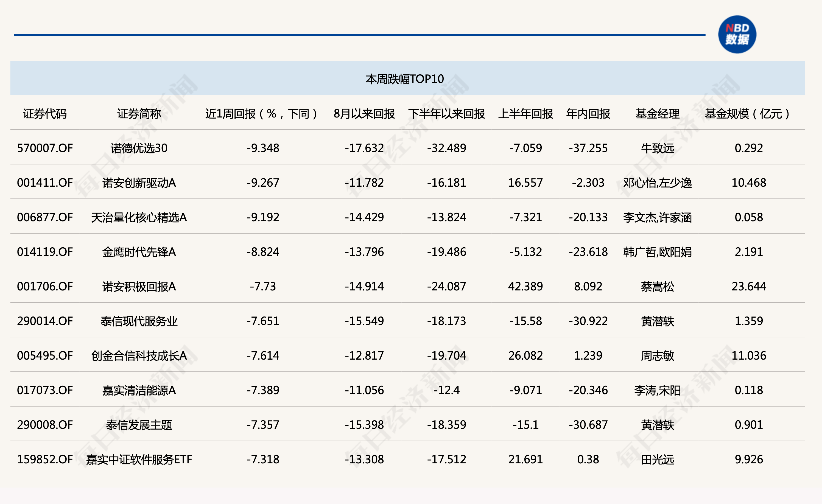Select the code 005495.OF
The width and height of the screenshot is (822, 504).
(x=45, y=355)
